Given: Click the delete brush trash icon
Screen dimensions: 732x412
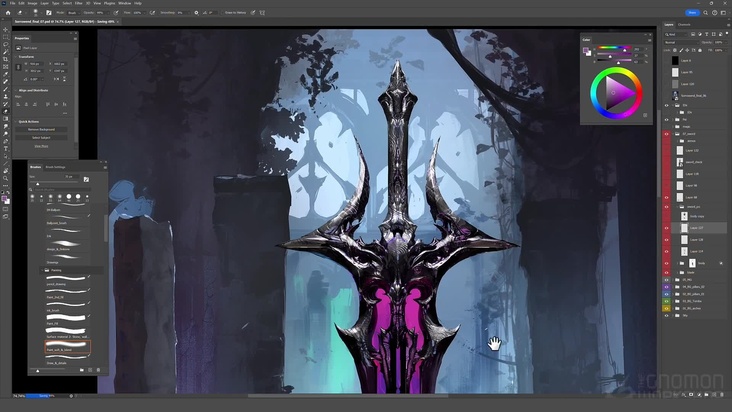Looking at the screenshot, I should coord(98,370).
